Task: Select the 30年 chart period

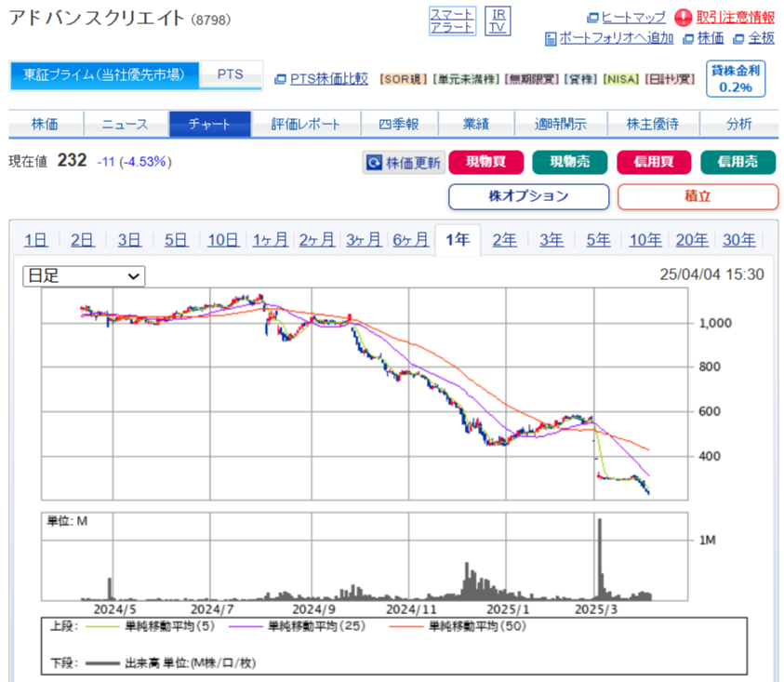Action: (739, 240)
